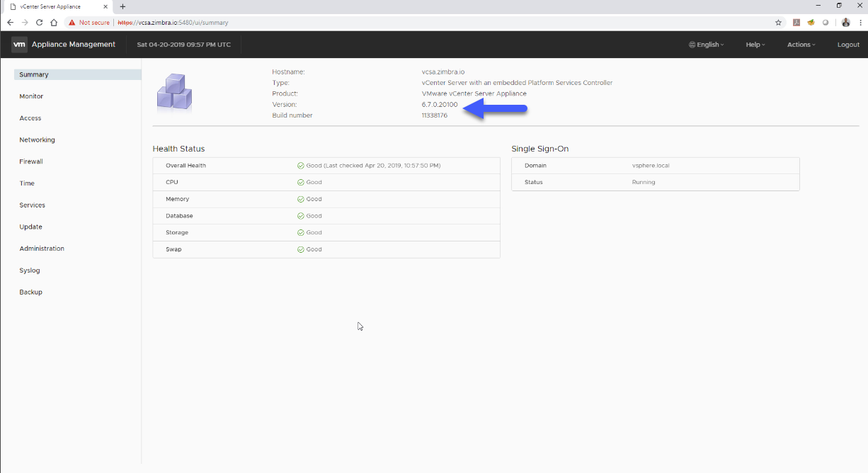Open the Services page
The image size is (868, 473).
[33, 205]
